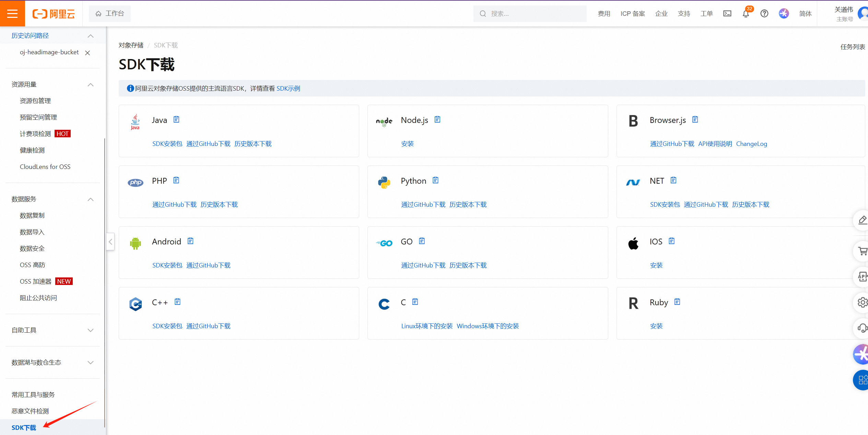The height and width of the screenshot is (435, 868).
Task: Collapse the 历史访问路径 section
Action: tap(91, 36)
